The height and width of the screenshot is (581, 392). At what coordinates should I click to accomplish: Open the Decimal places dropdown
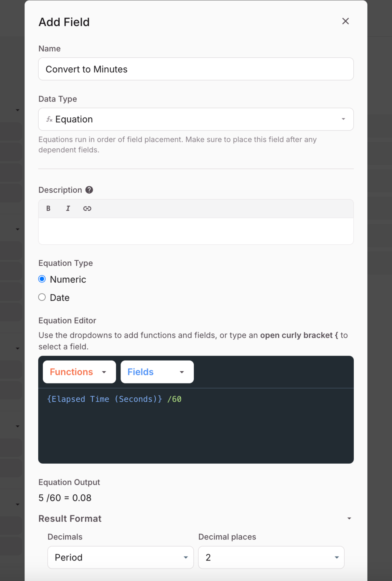271,557
